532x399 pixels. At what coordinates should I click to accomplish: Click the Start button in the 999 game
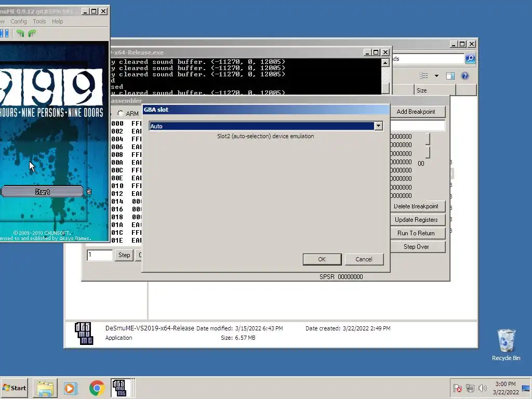pyautogui.click(x=43, y=192)
